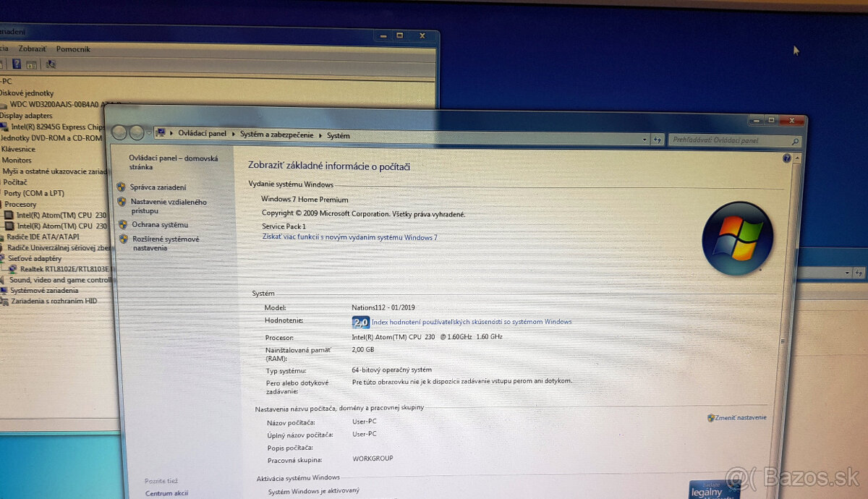Select first Intel(R) Atom(TM) CPU 230 device
Image resolution: width=868 pixels, height=499 pixels.
(61, 215)
